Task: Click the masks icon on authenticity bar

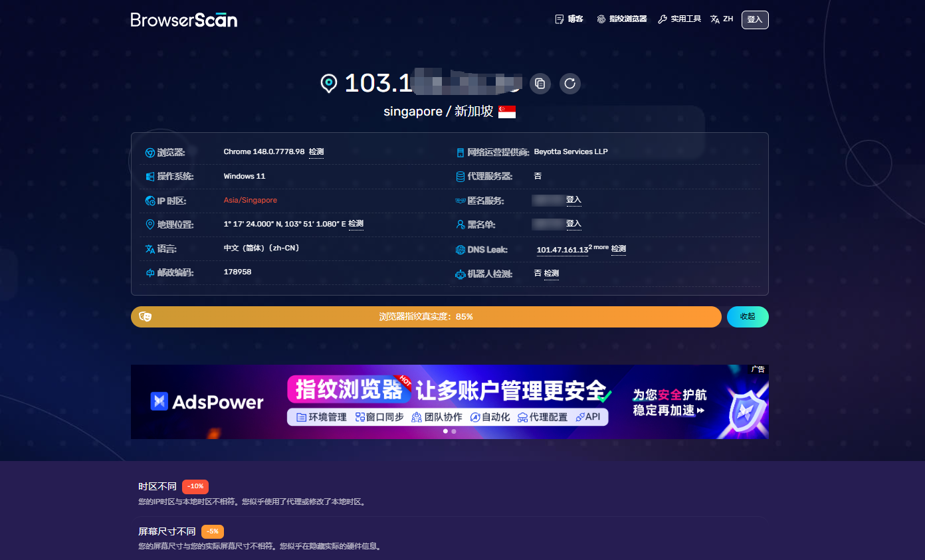Action: pyautogui.click(x=146, y=317)
